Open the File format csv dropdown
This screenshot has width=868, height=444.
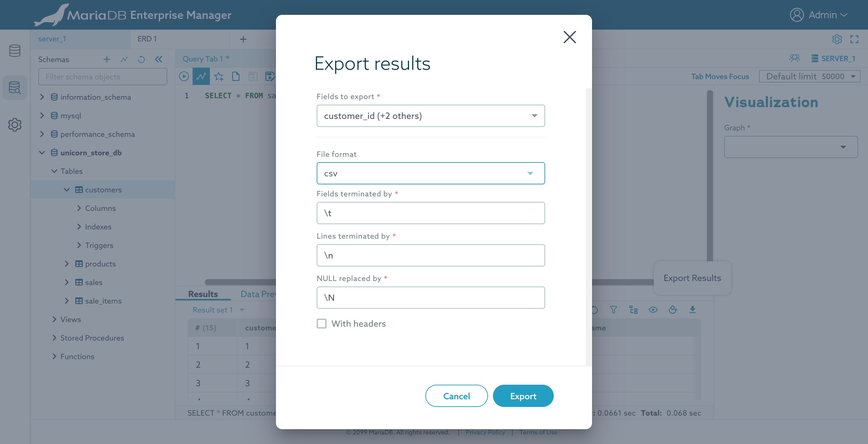tap(430, 173)
